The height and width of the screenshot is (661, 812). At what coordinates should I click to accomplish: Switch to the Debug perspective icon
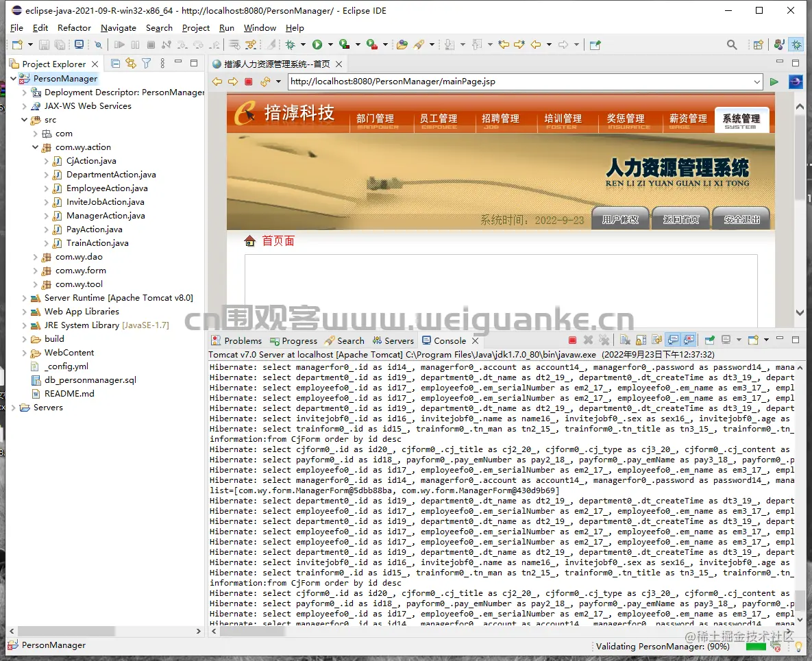(x=796, y=45)
